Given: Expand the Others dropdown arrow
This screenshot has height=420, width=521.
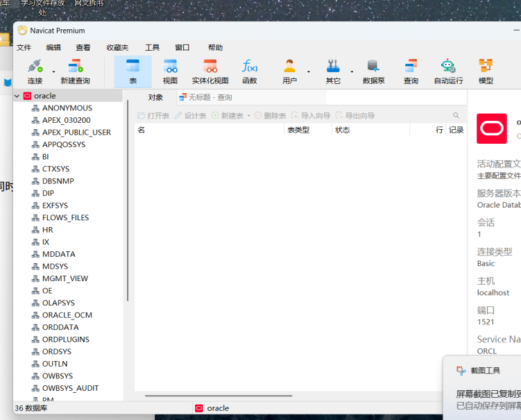Looking at the screenshot, I should [x=352, y=72].
